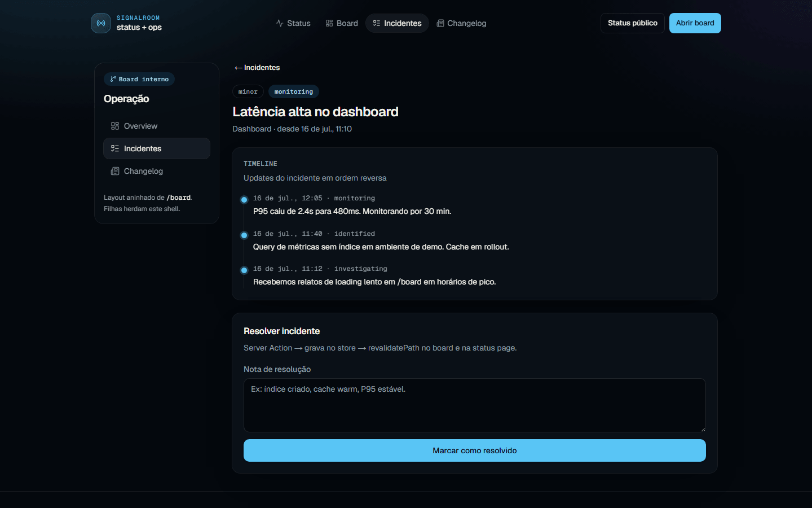Click the SIGNALROOM brand name text
The height and width of the screenshot is (508, 812).
[138, 18]
